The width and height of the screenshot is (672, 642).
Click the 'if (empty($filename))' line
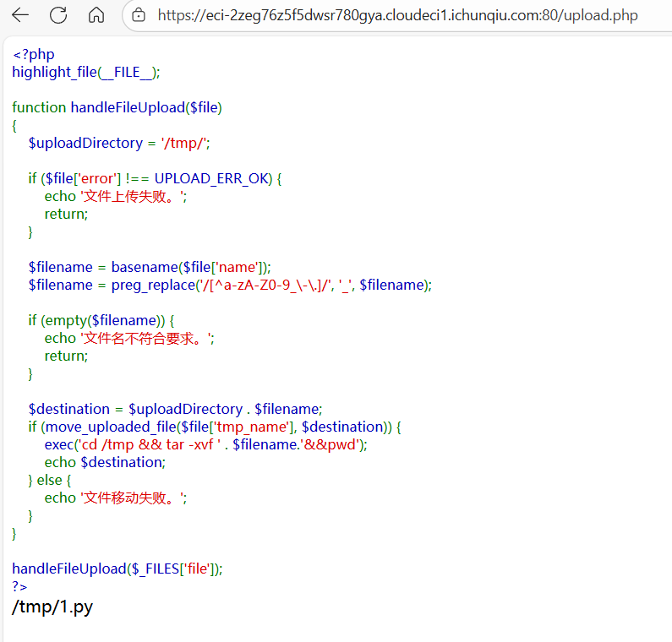click(x=101, y=320)
